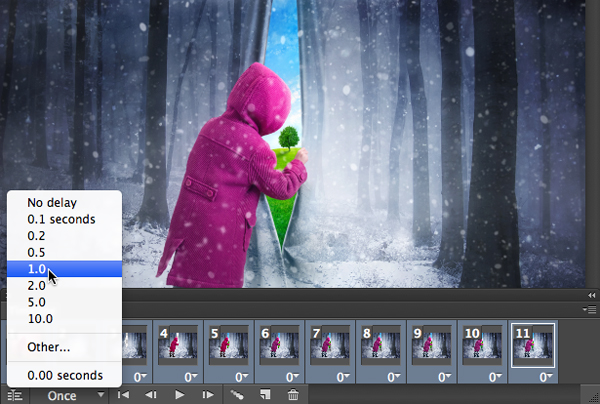Screen dimensions: 600x404
Task: Select frame 11 thumbnail
Action: tap(533, 345)
